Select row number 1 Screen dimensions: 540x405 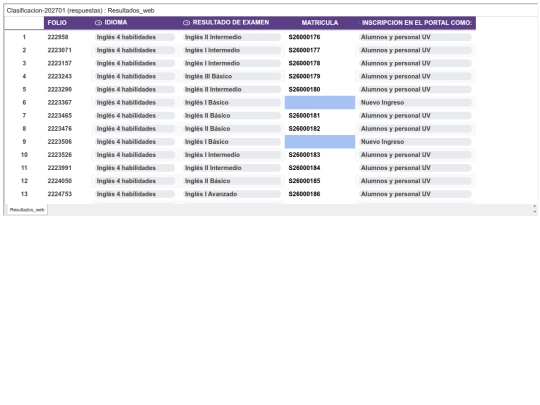[x=24, y=37]
